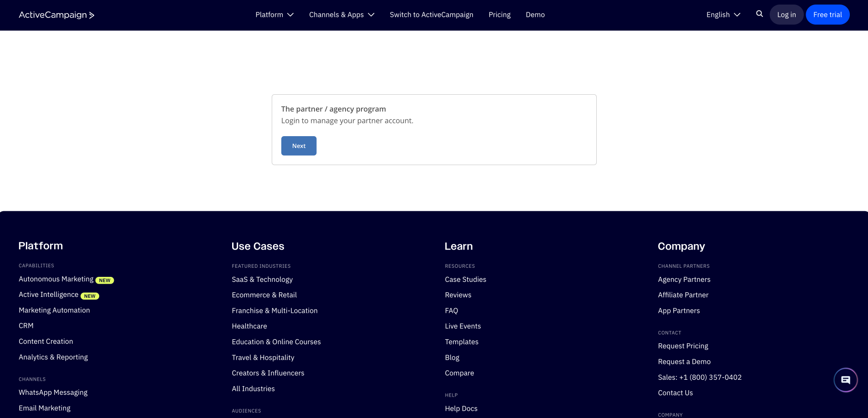Open the FAQ link
The width and height of the screenshot is (868, 418).
452,311
